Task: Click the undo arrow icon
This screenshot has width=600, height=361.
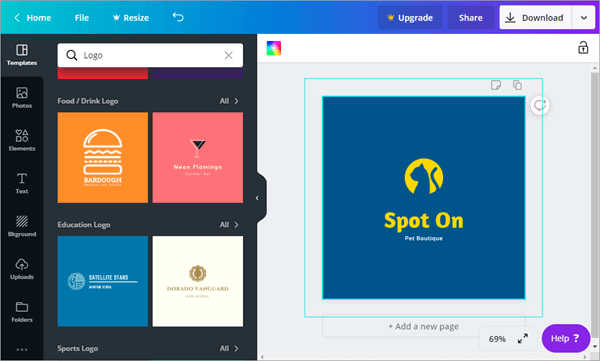Action: (x=178, y=17)
